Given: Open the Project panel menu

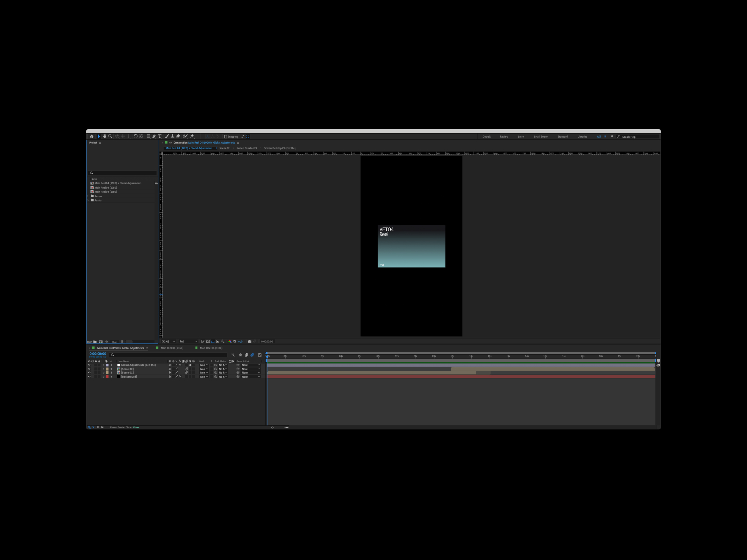Looking at the screenshot, I should coord(100,143).
